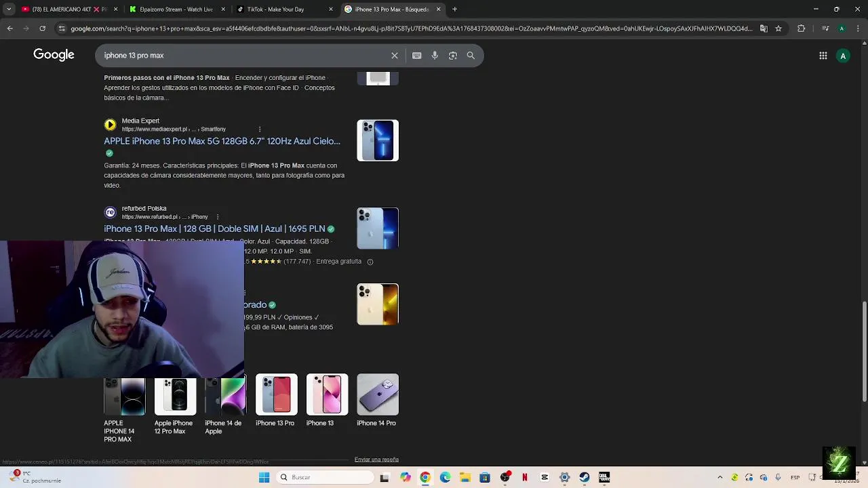The width and height of the screenshot is (868, 488).
Task: Click Enviar una reseña link
Action: 376,460
